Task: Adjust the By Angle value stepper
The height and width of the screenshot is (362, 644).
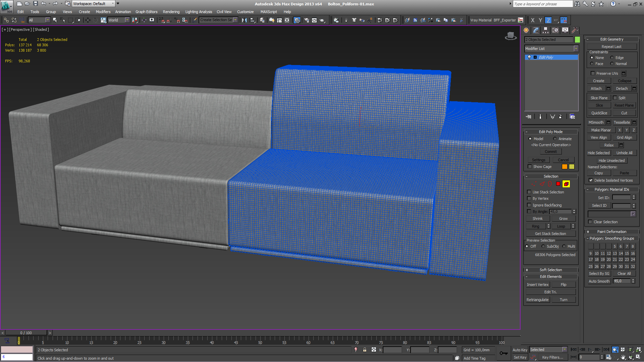Action: click(574, 212)
